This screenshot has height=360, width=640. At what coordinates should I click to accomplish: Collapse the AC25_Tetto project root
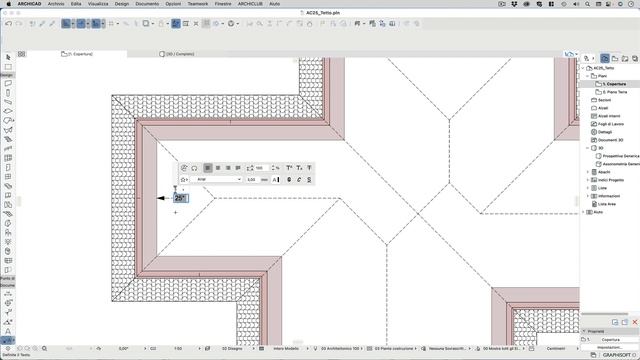coord(583,68)
